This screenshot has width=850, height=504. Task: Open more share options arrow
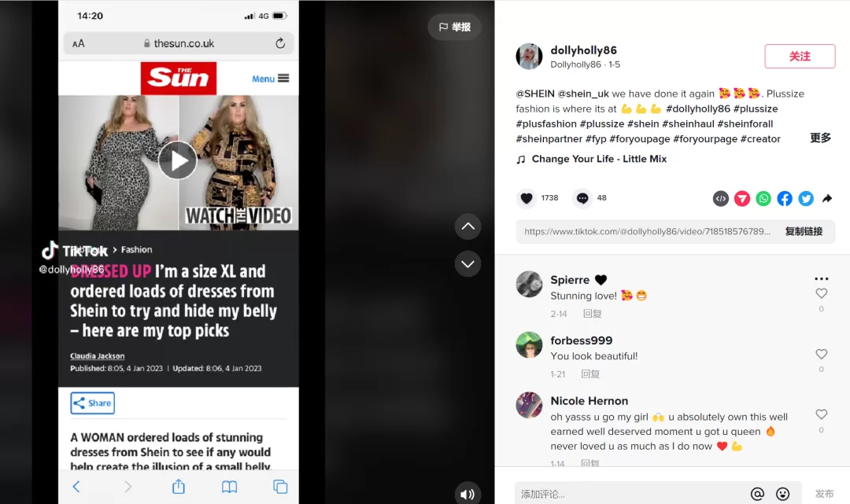pos(827,199)
